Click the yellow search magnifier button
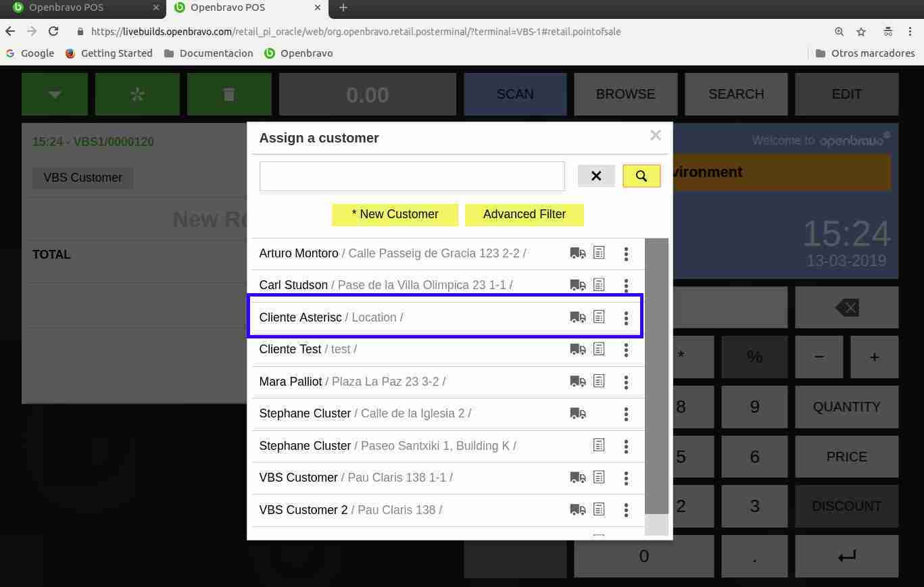The height and width of the screenshot is (587, 924). [641, 176]
